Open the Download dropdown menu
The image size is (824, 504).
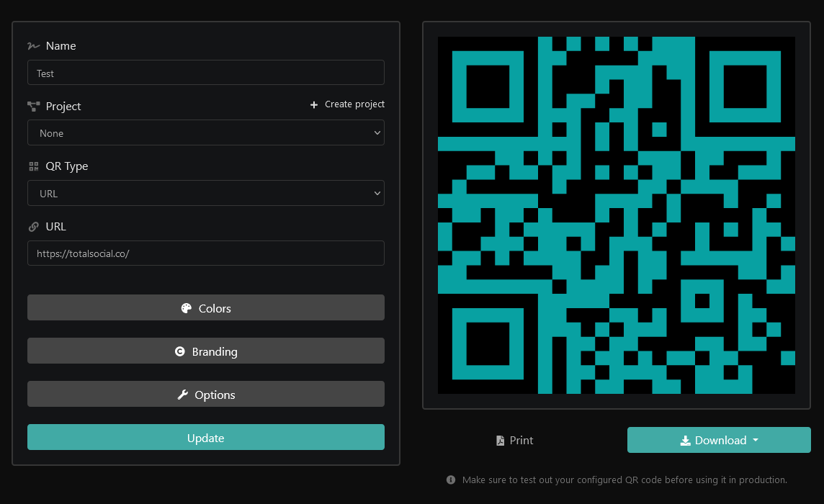[719, 441]
